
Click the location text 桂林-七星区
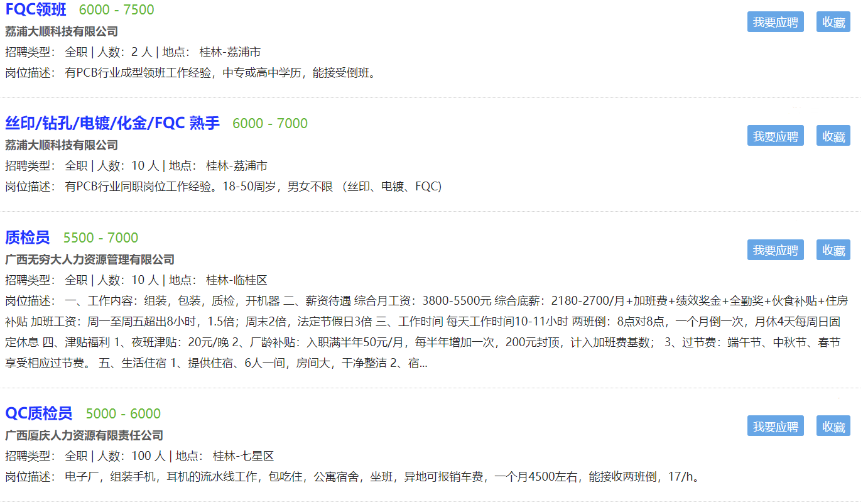[x=244, y=456]
